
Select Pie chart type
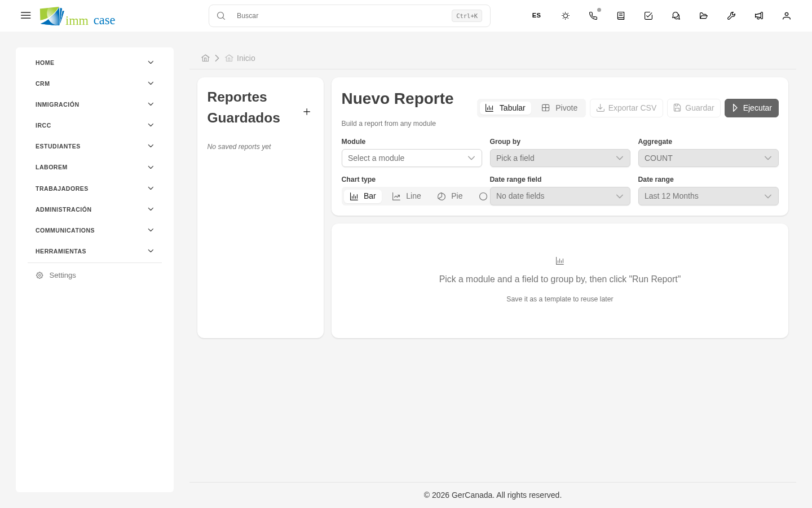pyautogui.click(x=450, y=196)
